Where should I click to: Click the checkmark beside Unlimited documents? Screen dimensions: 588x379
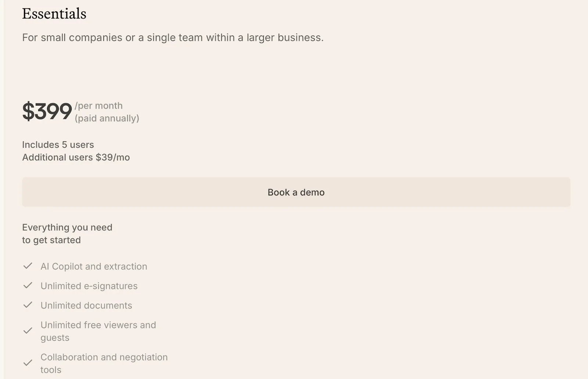point(28,305)
